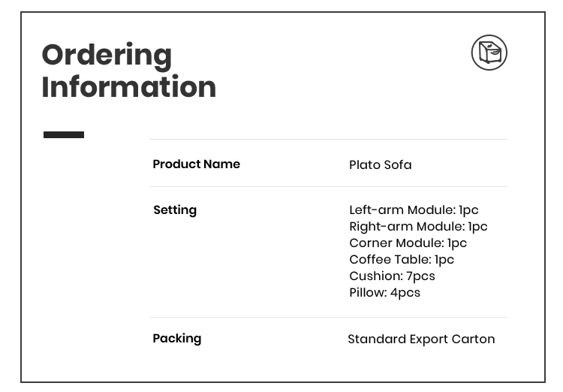
Task: Click the word "Sofa" in the product name
Action: (x=397, y=165)
